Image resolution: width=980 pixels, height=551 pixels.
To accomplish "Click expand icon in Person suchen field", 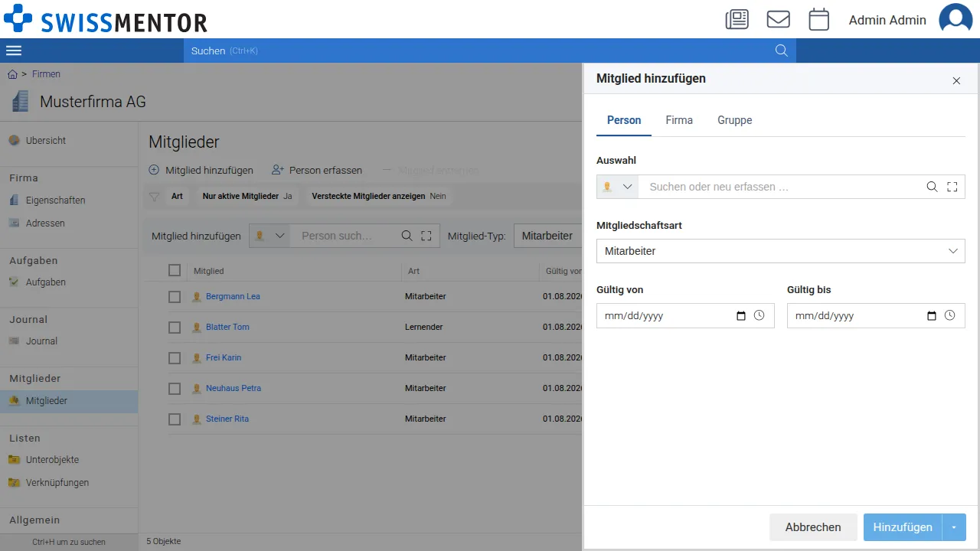I will [x=426, y=236].
